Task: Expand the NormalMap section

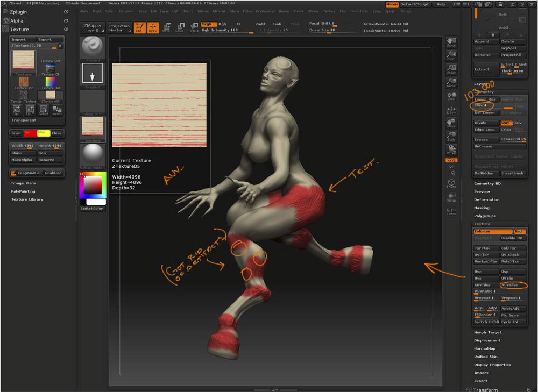Action: (485, 348)
